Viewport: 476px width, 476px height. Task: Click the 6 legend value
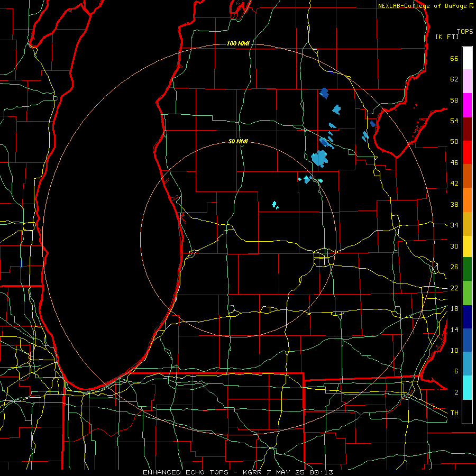pos(456,371)
